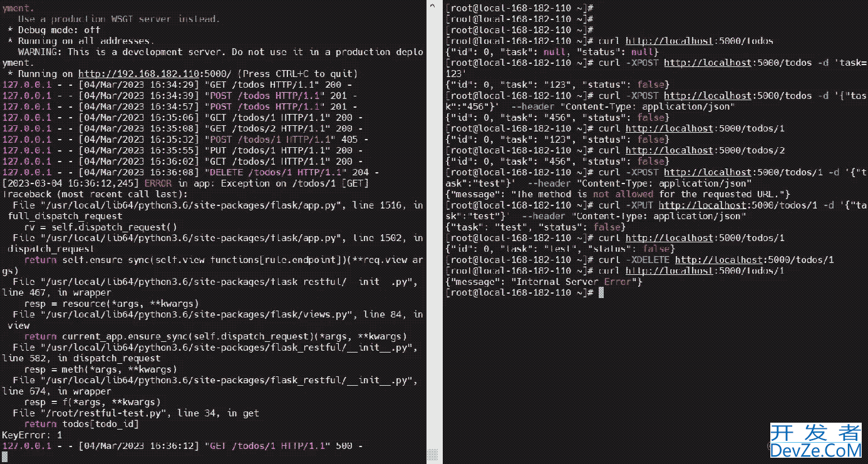This screenshot has width=868, height=464.
Task: Click the topmost empty root@local-168-182-110 prompt
Action: pyautogui.click(x=519, y=8)
